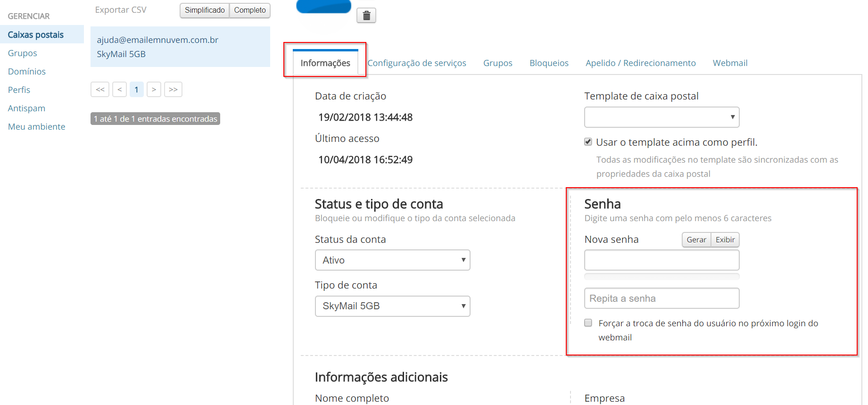Choose Simplificado CSV export
868x405 pixels.
(205, 10)
